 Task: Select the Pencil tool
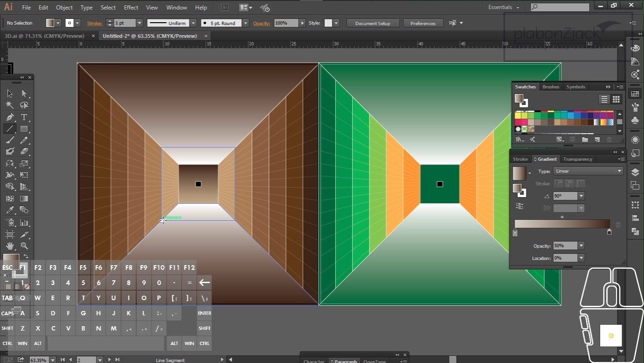pos(24,140)
